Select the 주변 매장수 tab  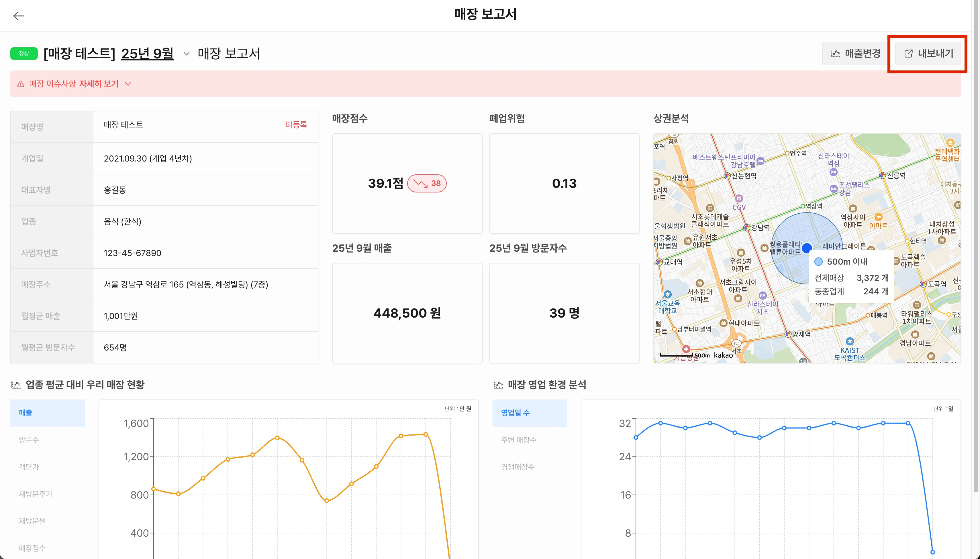point(519,440)
